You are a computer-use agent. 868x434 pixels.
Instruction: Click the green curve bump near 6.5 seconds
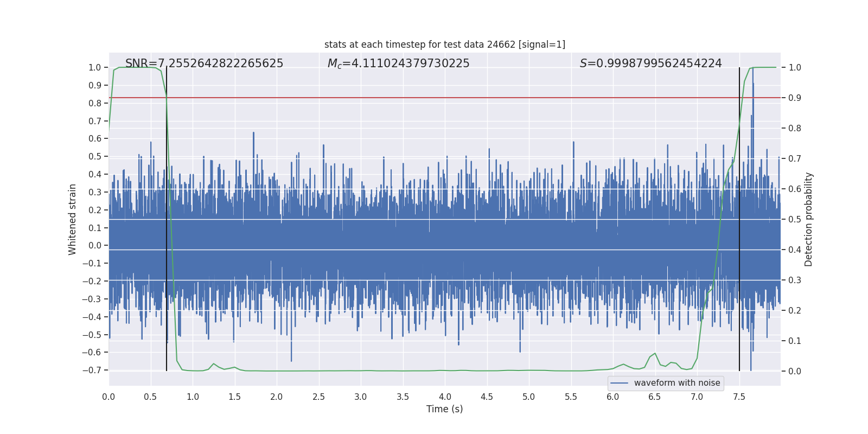[655, 354]
